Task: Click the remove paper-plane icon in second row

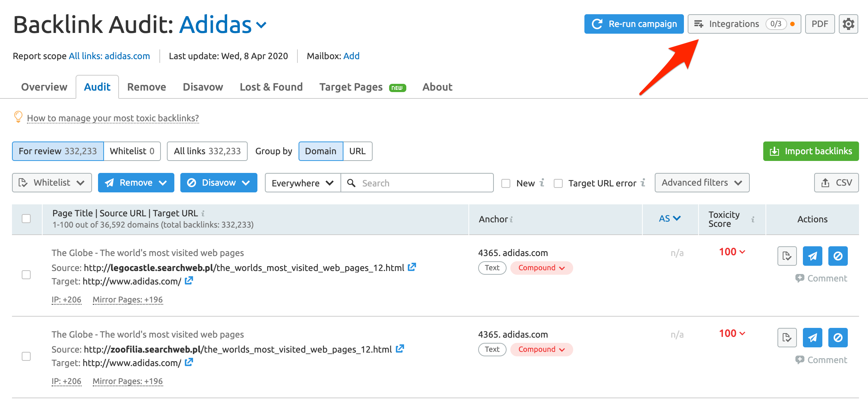Action: (x=812, y=338)
